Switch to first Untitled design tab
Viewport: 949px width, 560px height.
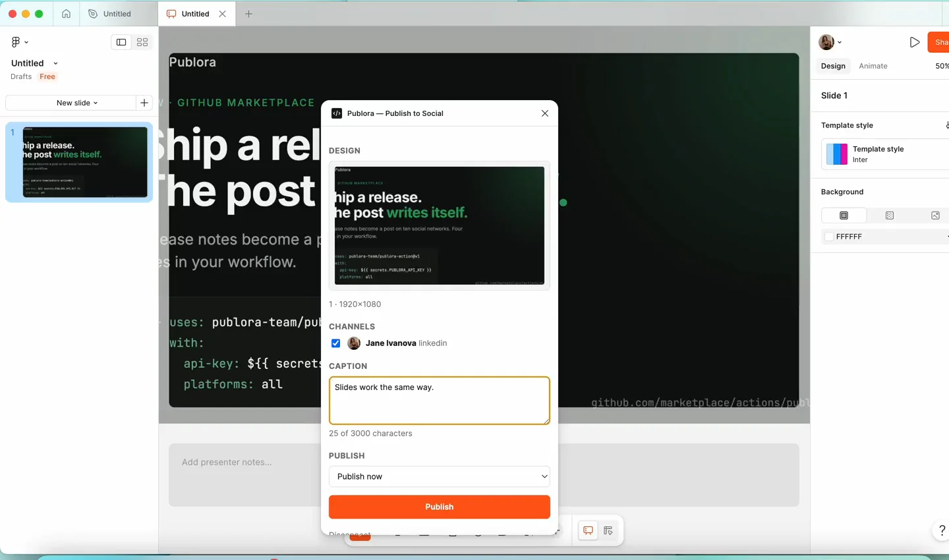click(119, 13)
